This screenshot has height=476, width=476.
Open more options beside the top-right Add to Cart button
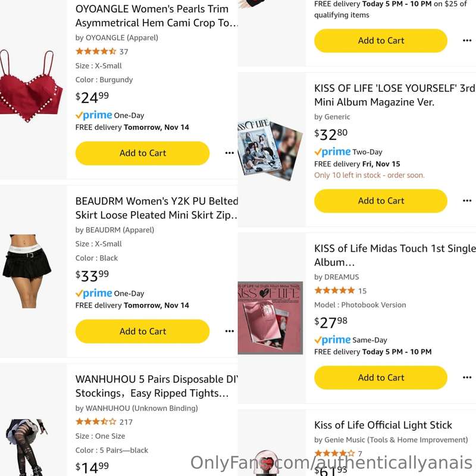coord(467,40)
